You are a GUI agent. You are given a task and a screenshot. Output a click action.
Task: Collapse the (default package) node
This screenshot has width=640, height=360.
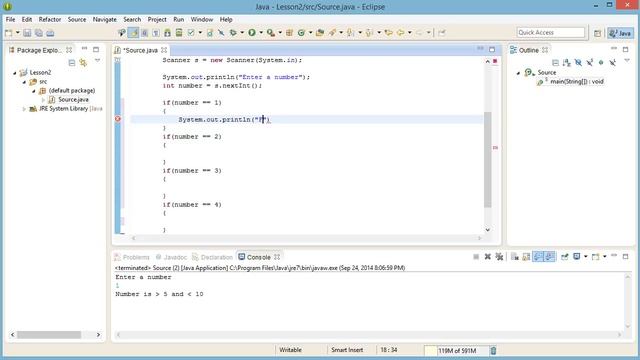(x=33, y=91)
